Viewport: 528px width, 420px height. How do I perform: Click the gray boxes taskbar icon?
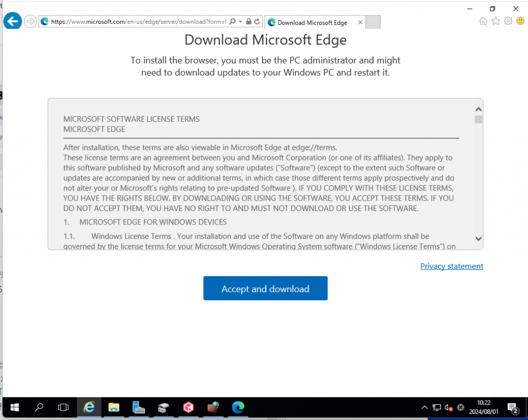(x=163, y=408)
